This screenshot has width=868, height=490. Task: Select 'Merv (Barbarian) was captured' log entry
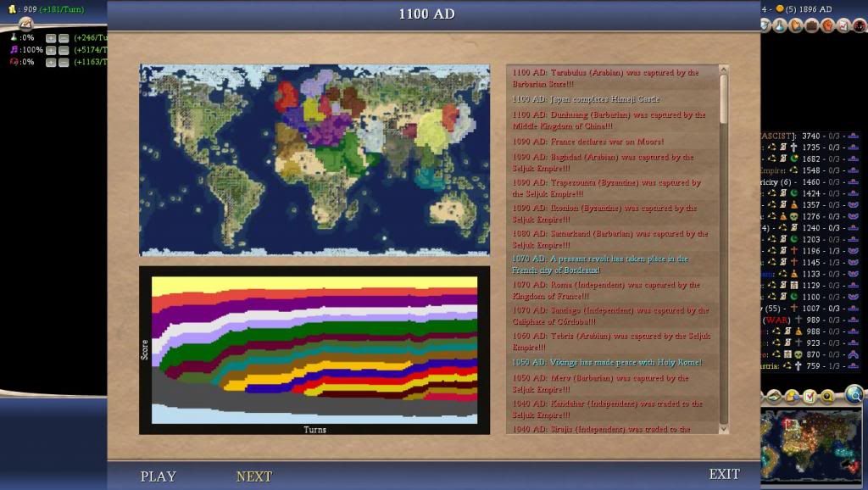pos(612,383)
